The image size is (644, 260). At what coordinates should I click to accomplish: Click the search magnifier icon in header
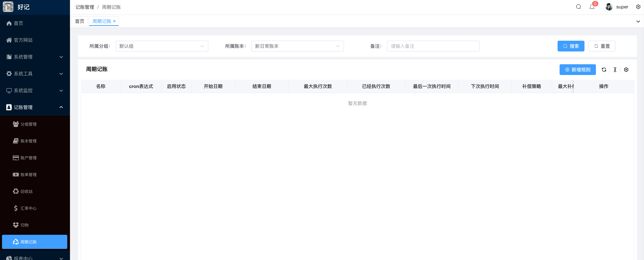pos(578,7)
